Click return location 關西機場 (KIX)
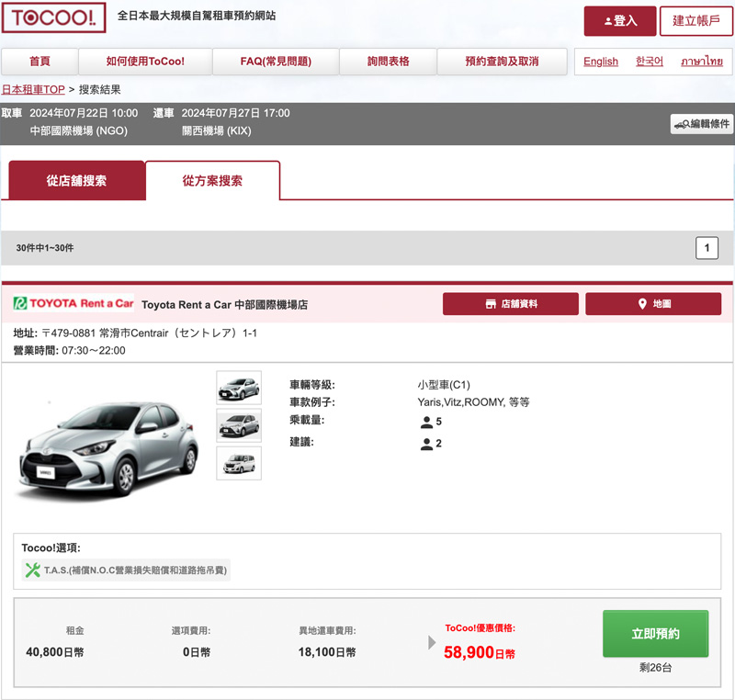This screenshot has width=735, height=700. tap(217, 130)
